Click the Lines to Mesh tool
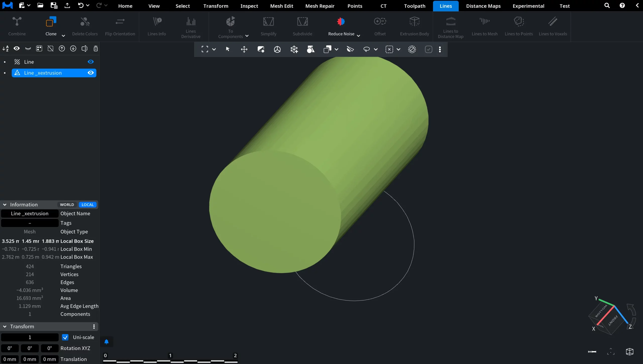Viewport: 643px width, 364px height. (485, 26)
